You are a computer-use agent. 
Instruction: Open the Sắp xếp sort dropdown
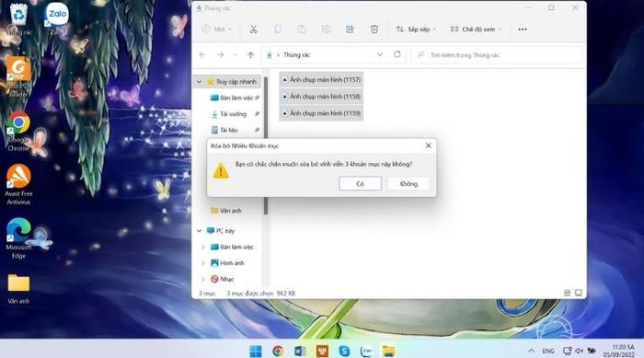pos(416,29)
